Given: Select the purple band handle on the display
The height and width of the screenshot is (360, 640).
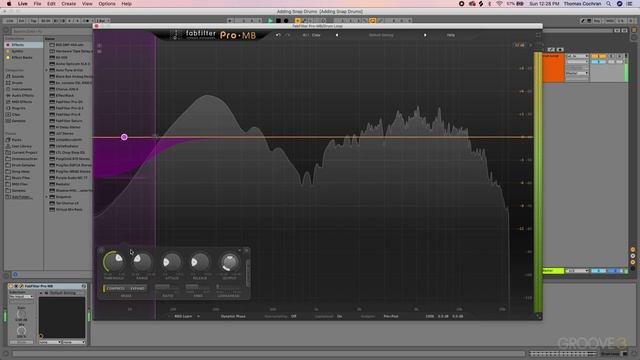Looking at the screenshot, I should (x=124, y=137).
